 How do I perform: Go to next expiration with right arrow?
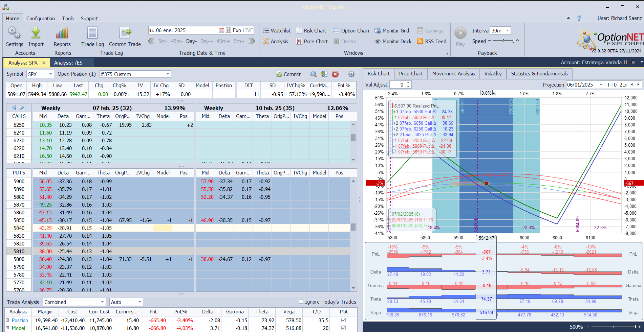pos(22,108)
